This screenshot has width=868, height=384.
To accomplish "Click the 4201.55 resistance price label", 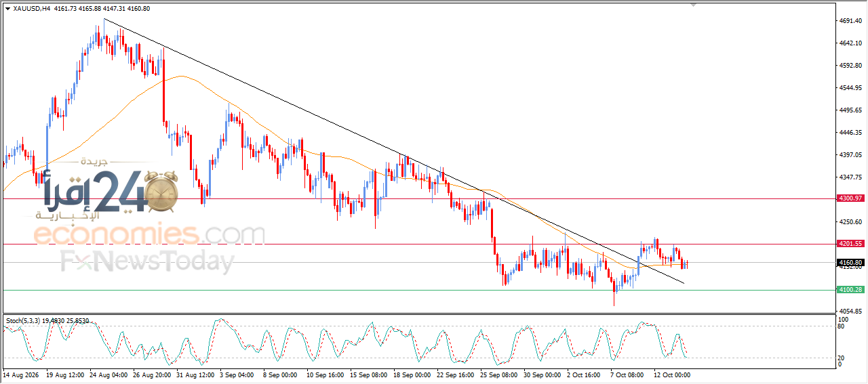I will [850, 243].
